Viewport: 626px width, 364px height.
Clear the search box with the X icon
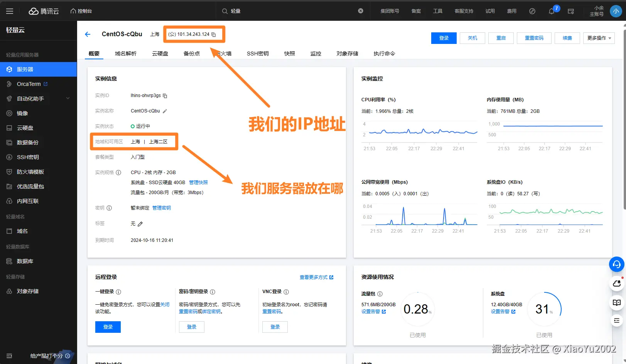[x=360, y=11]
